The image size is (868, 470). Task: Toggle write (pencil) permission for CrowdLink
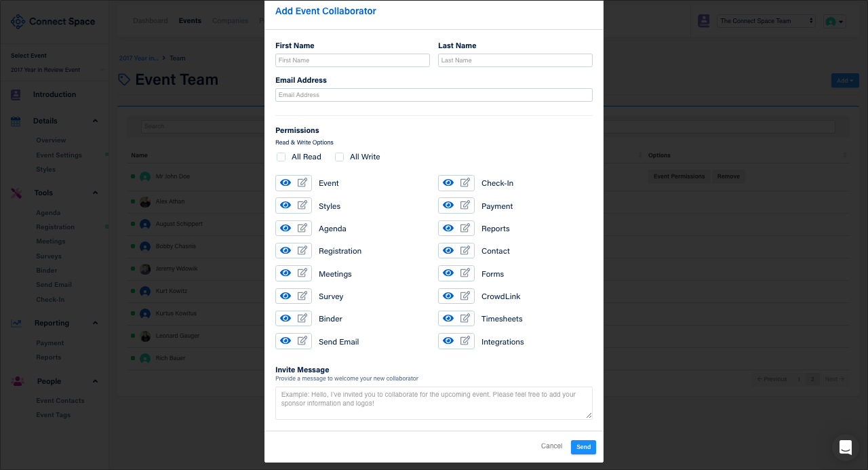[465, 296]
